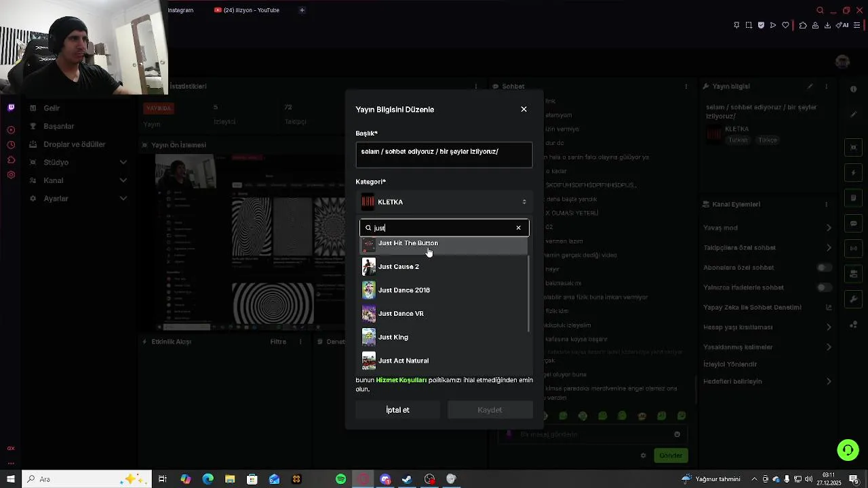Open the KLETKA category dropdown
This screenshot has width=868, height=488.
click(443, 202)
